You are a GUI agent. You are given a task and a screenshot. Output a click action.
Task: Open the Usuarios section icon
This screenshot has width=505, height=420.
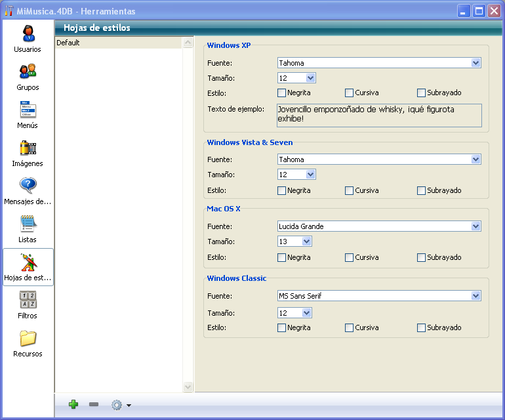(28, 33)
